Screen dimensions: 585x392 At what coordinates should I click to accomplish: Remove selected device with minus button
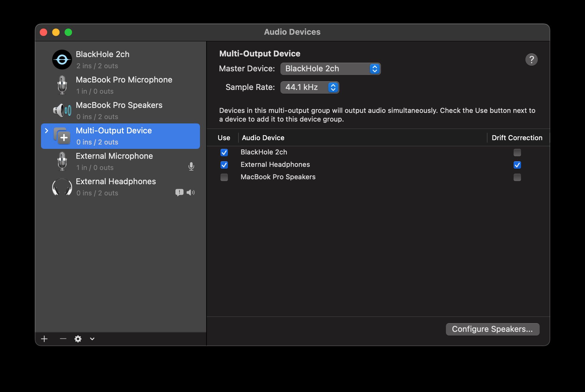point(63,339)
